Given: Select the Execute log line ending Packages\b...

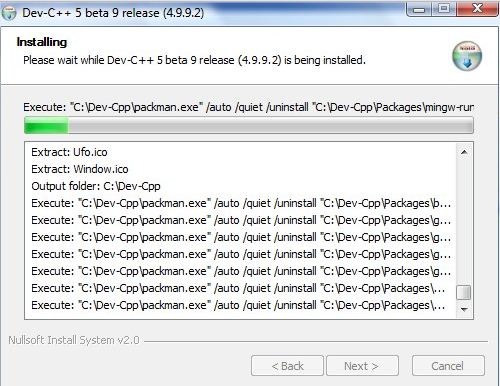Looking at the screenshot, I should point(241,203).
